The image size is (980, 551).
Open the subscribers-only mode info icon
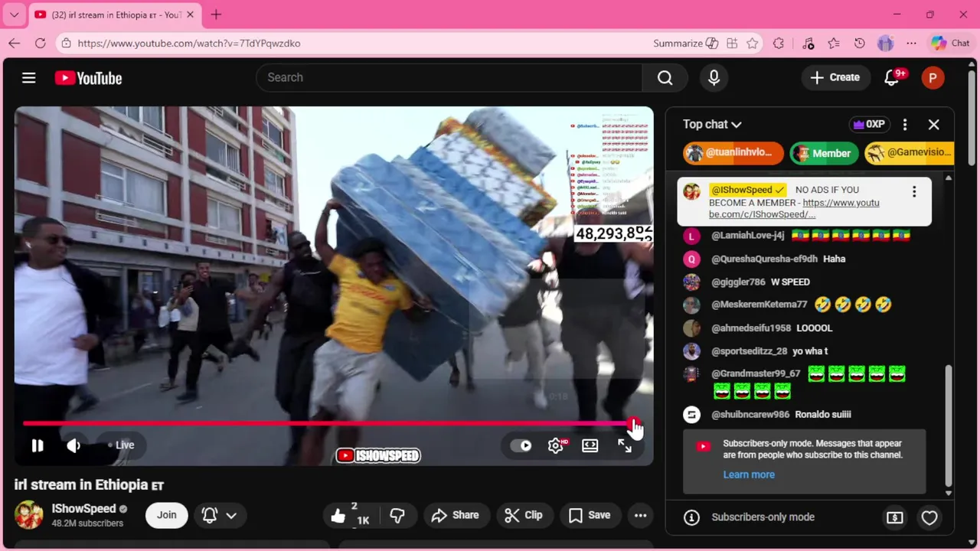click(x=691, y=517)
